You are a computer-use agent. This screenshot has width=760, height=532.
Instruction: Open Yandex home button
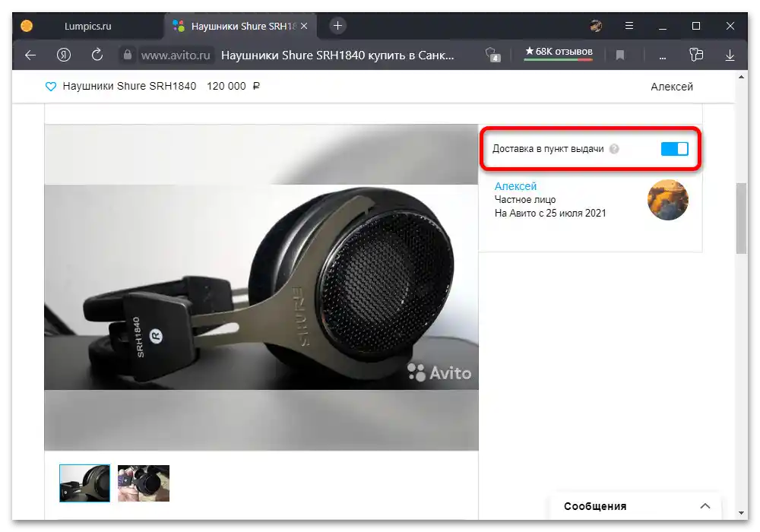[x=64, y=55]
